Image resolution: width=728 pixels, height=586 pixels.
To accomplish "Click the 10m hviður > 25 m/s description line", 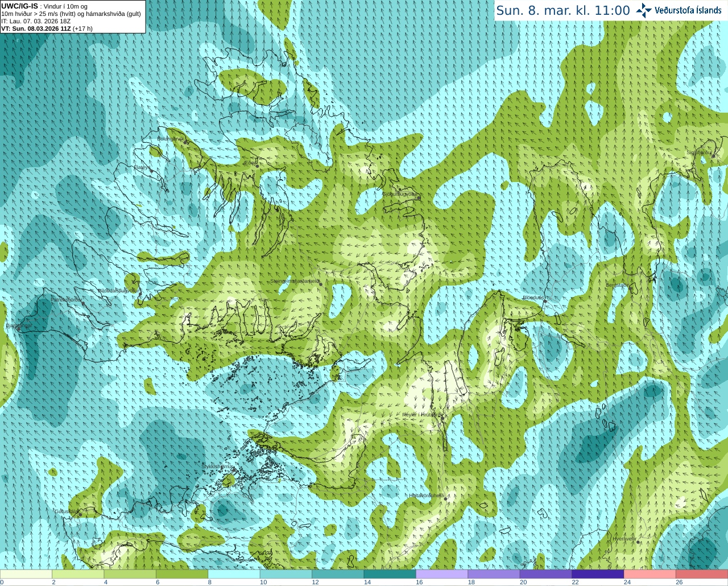I will 71,14.
